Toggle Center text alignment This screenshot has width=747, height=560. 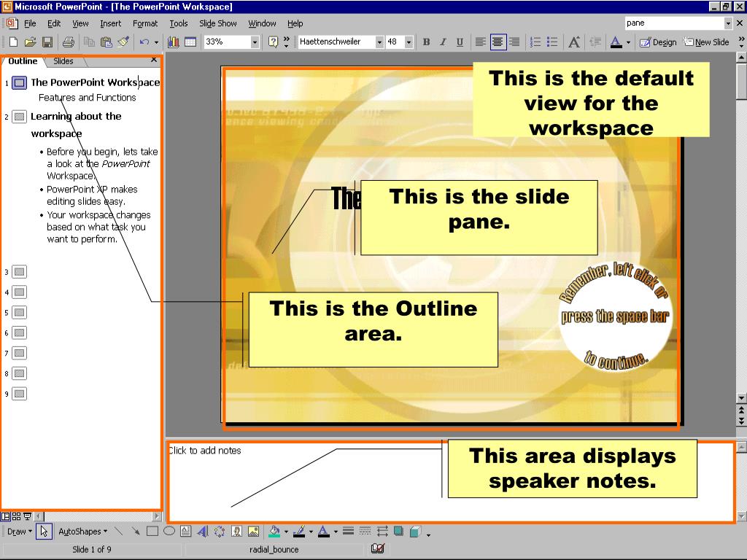pos(498,42)
